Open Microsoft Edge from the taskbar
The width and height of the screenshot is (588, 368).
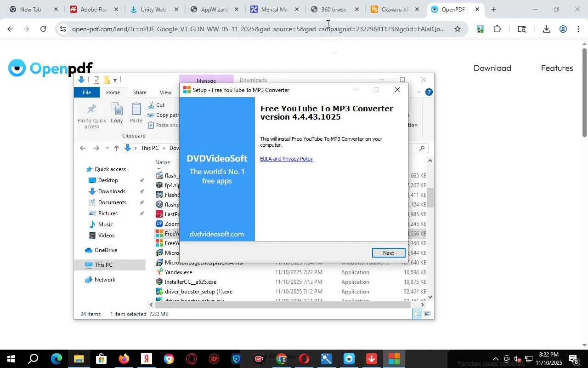[x=56, y=359]
